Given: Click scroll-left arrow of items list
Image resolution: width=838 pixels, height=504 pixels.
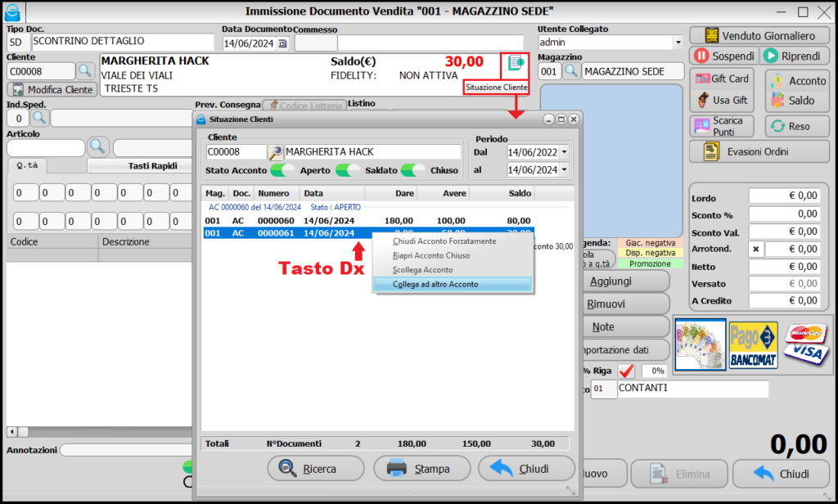Looking at the screenshot, I should pyautogui.click(x=11, y=431).
